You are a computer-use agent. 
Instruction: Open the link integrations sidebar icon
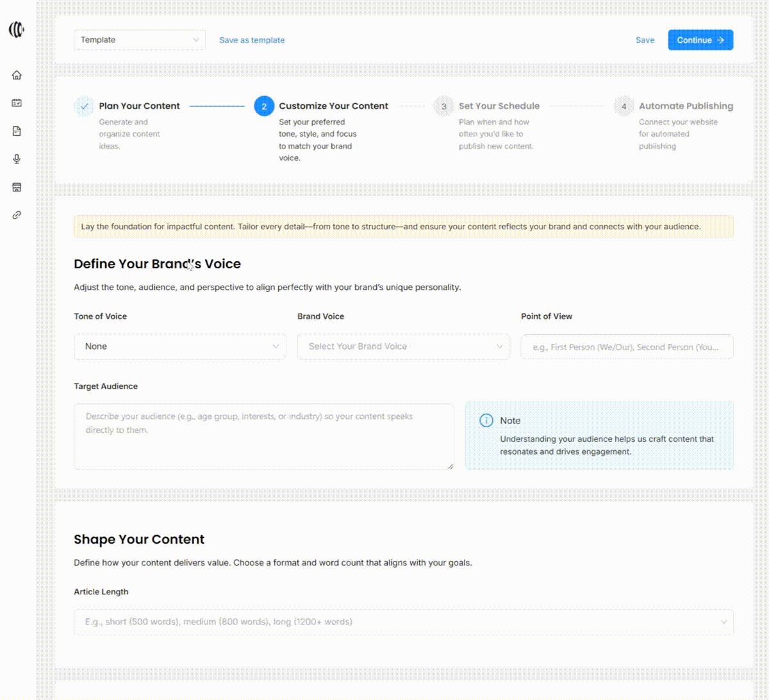click(x=17, y=215)
